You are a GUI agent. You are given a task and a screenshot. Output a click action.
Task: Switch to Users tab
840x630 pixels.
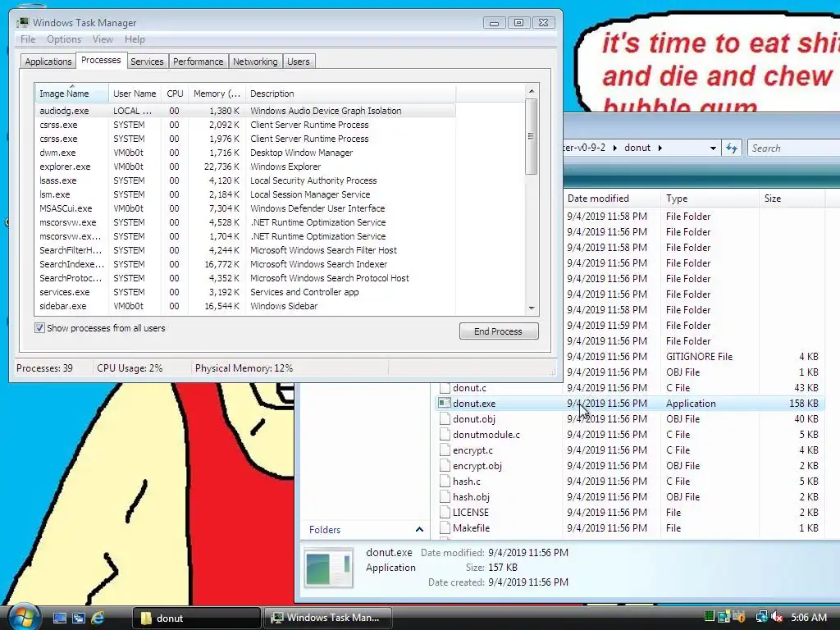299,62
